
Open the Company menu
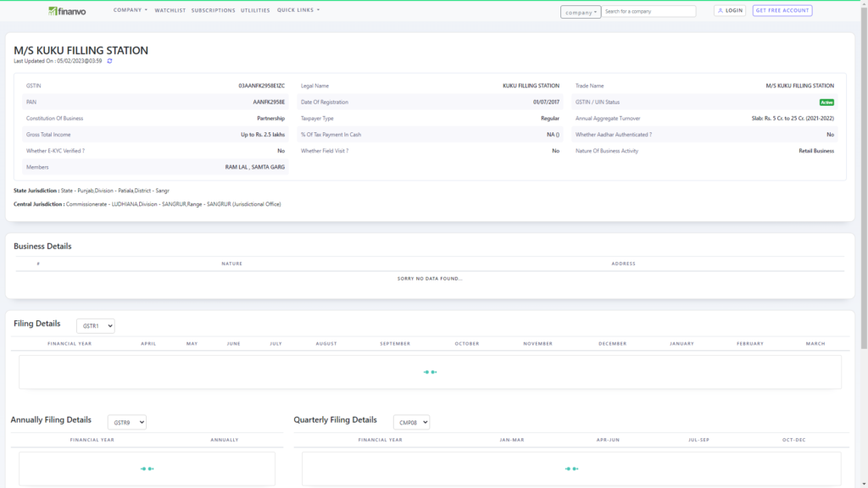click(130, 10)
